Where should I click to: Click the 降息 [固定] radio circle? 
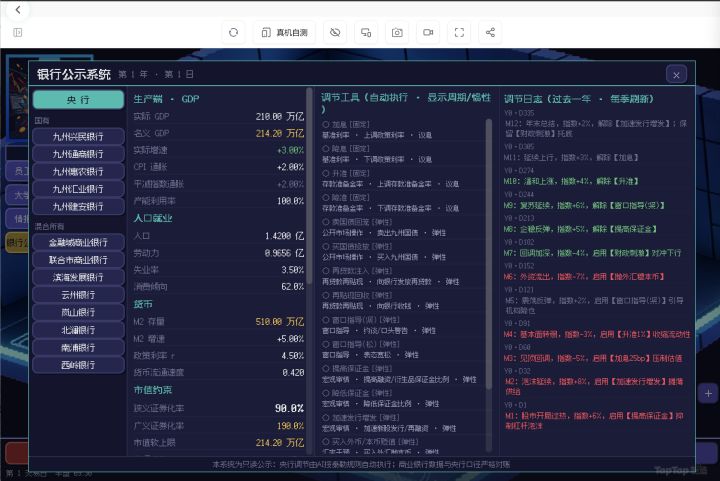[326, 149]
